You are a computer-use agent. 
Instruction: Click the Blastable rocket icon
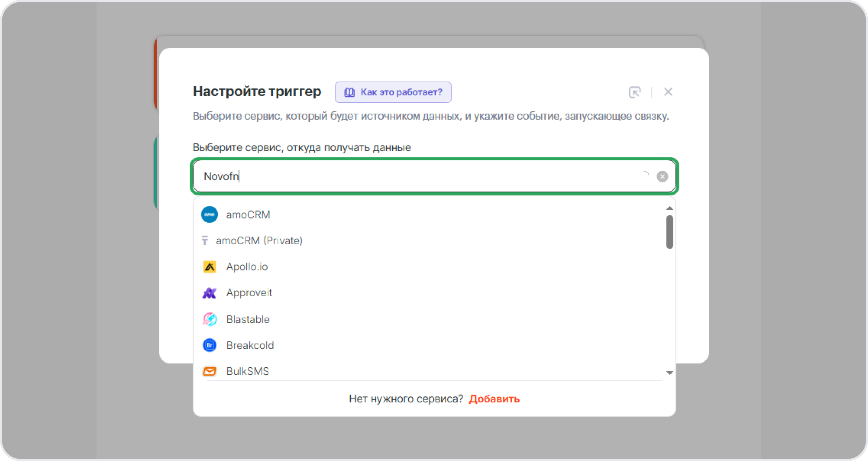(x=209, y=319)
